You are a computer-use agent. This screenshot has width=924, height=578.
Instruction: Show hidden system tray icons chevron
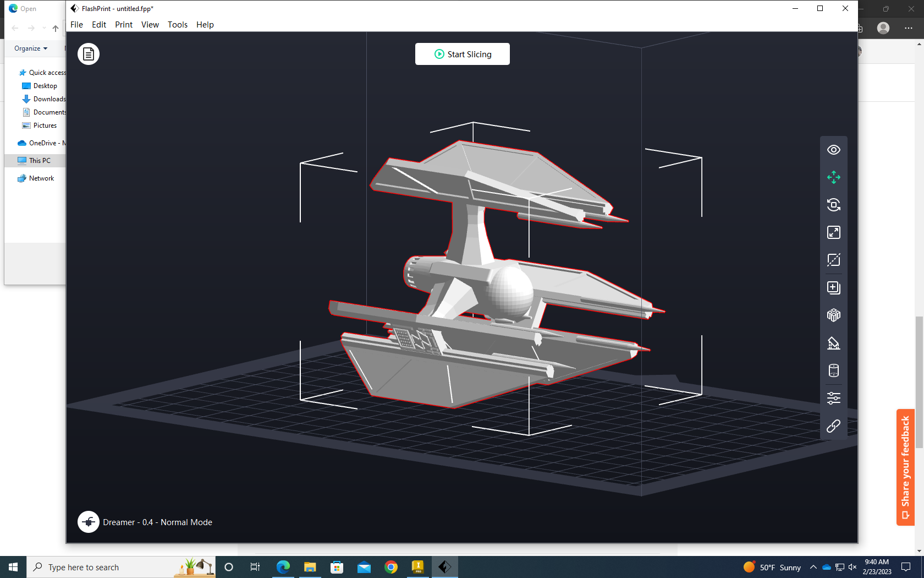point(813,567)
